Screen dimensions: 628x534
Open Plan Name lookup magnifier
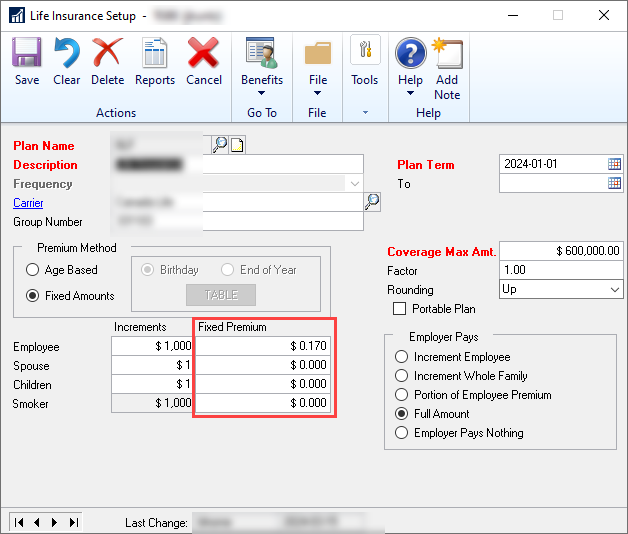tap(220, 145)
